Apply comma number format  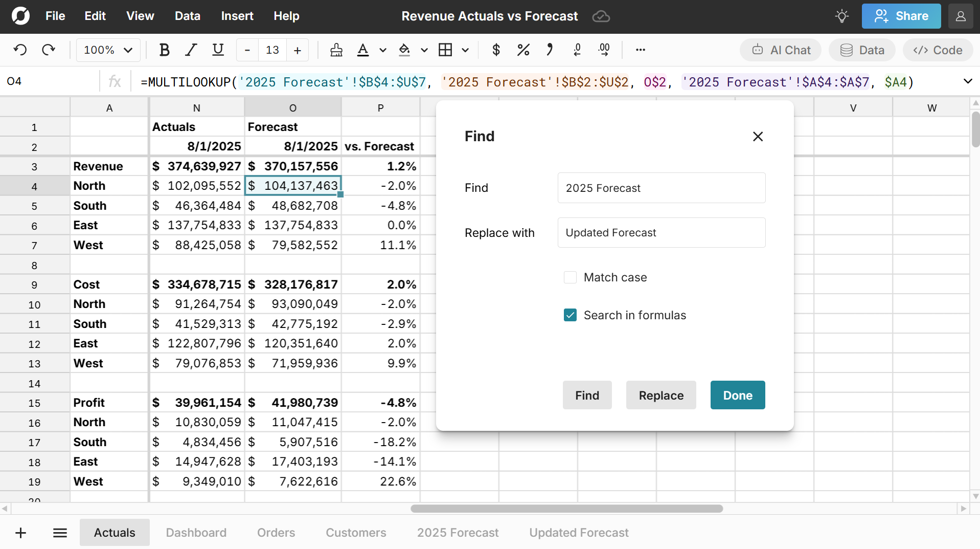point(550,50)
